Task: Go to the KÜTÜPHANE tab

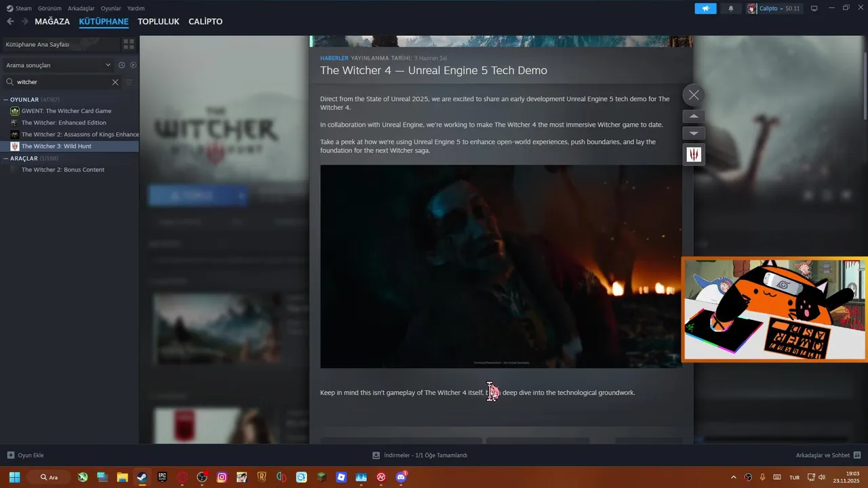Action: click(x=104, y=22)
